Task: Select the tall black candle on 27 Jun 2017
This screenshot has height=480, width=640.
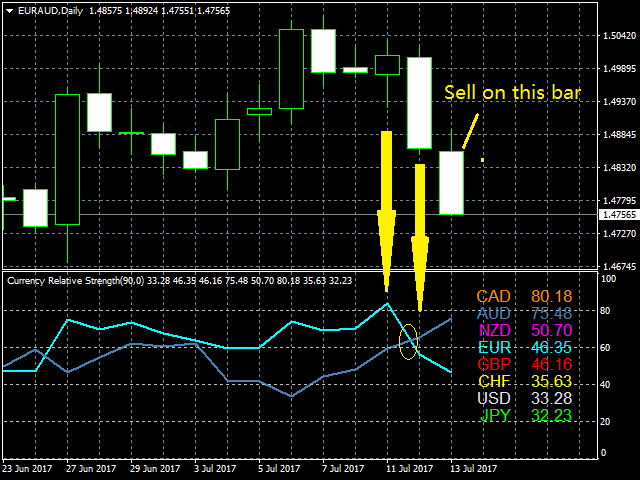Action: (67, 160)
